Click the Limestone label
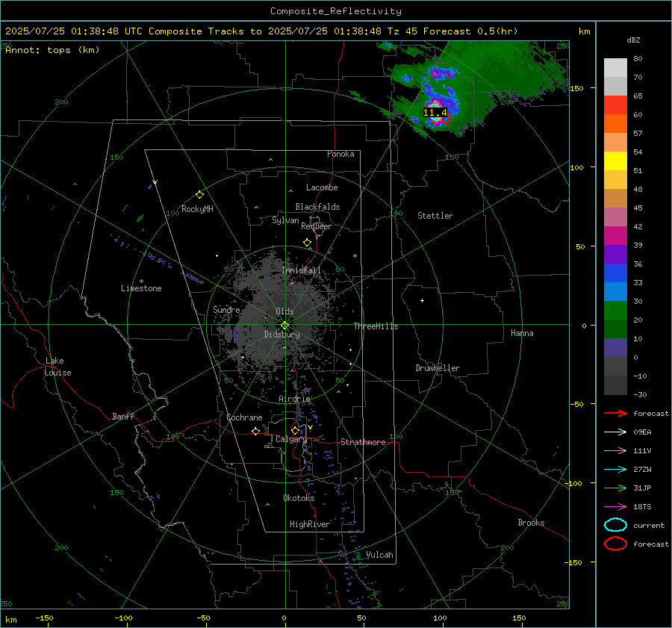The height and width of the screenshot is (628, 672). coord(141,288)
